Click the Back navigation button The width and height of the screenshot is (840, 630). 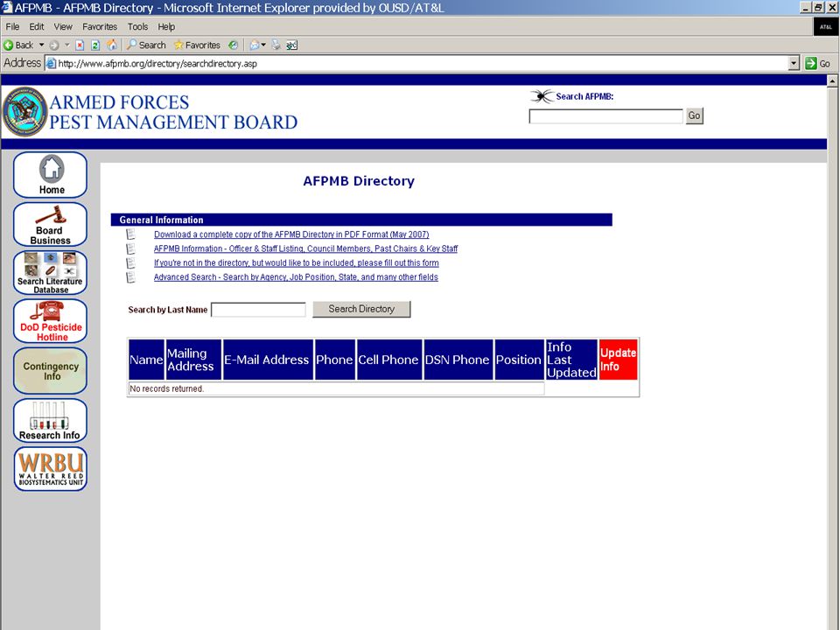[18, 45]
